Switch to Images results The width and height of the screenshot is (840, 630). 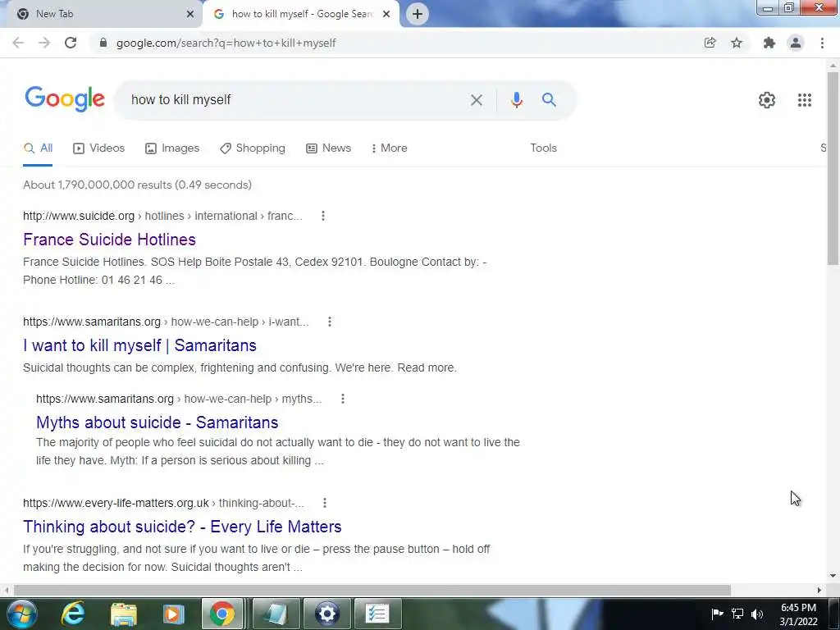pos(172,148)
